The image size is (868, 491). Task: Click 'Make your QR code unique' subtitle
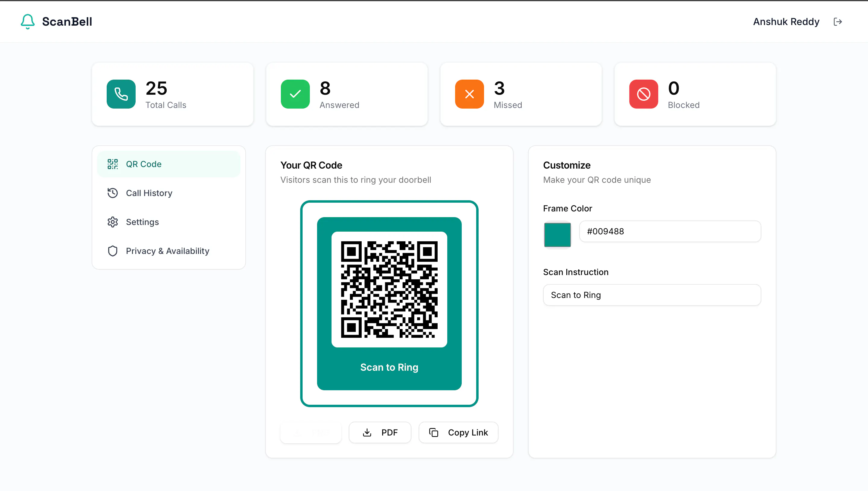[x=597, y=180]
